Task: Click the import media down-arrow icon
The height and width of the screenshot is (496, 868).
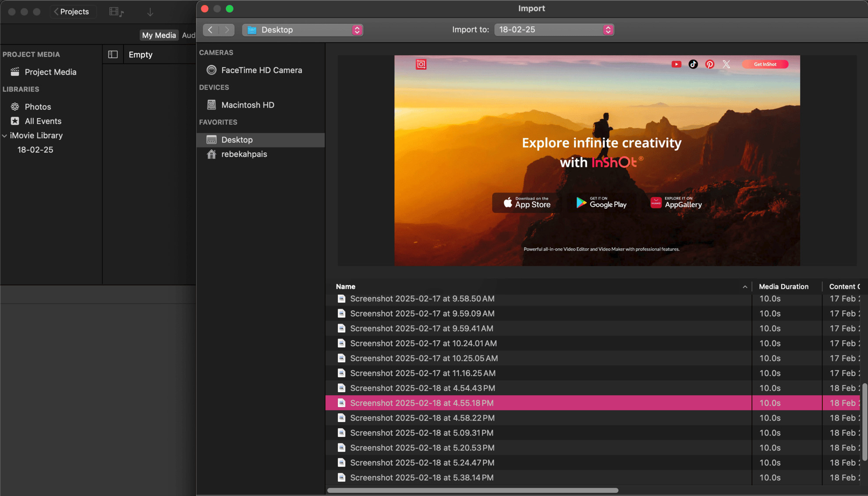Action: click(x=150, y=12)
